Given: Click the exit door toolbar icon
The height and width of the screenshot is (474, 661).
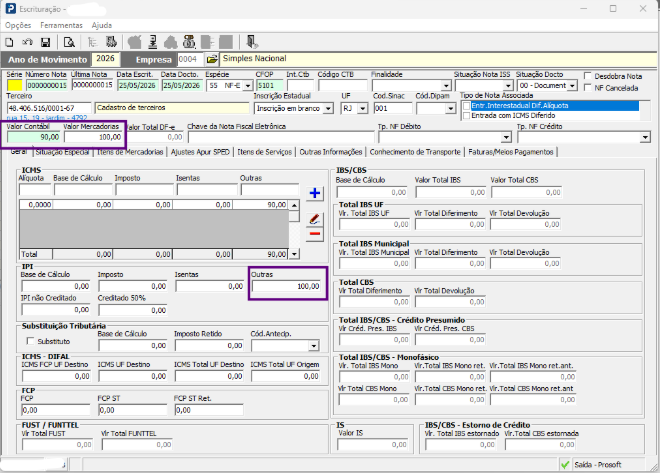Looking at the screenshot, I should [252, 42].
